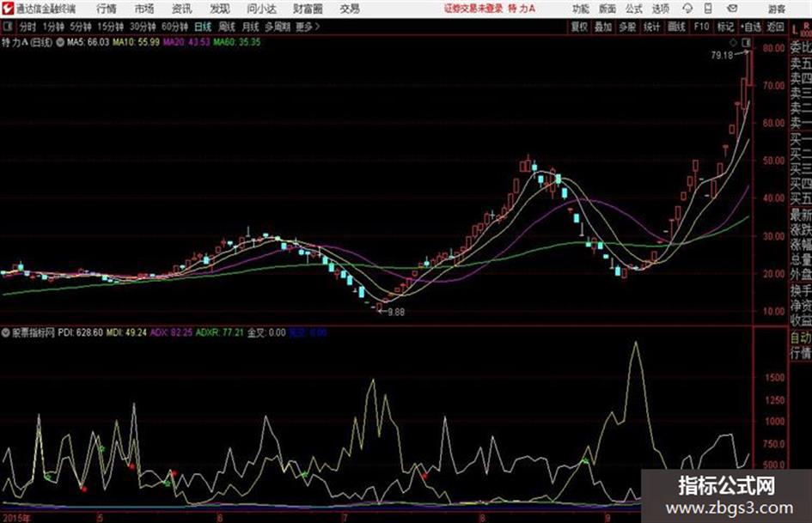Switch to the 1分钟 period tab
Viewport: 812px width, 523px height.
[53, 27]
